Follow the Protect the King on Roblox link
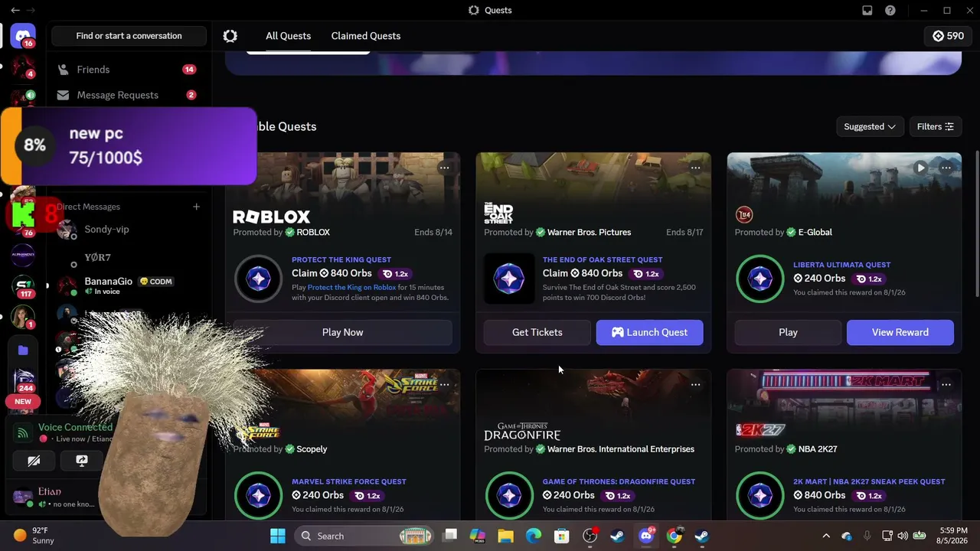 click(352, 288)
